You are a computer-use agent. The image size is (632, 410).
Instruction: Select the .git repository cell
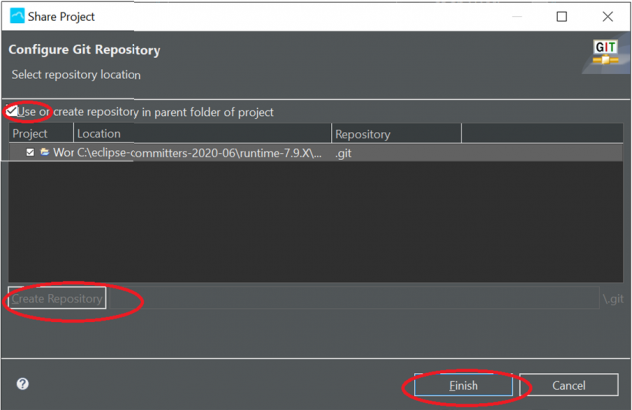(x=344, y=153)
